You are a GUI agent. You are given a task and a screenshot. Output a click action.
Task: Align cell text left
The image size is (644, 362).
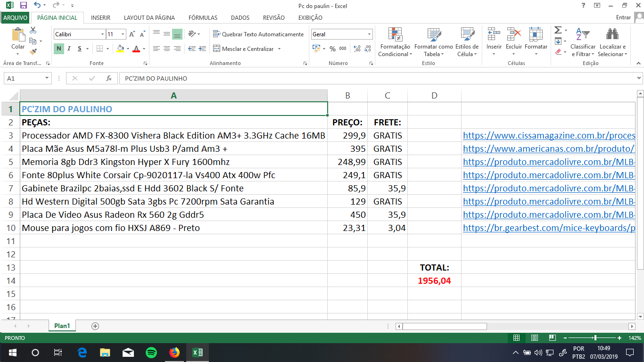pyautogui.click(x=156, y=49)
